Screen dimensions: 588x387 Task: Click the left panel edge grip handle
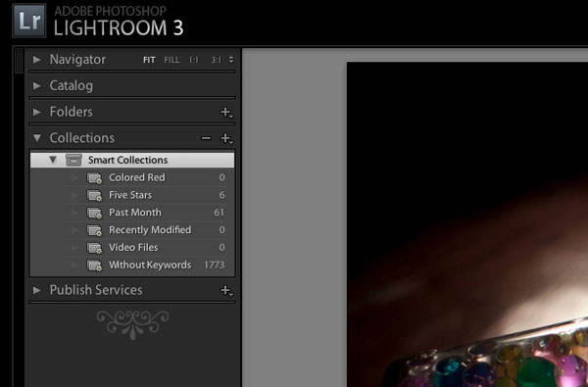[x=18, y=60]
